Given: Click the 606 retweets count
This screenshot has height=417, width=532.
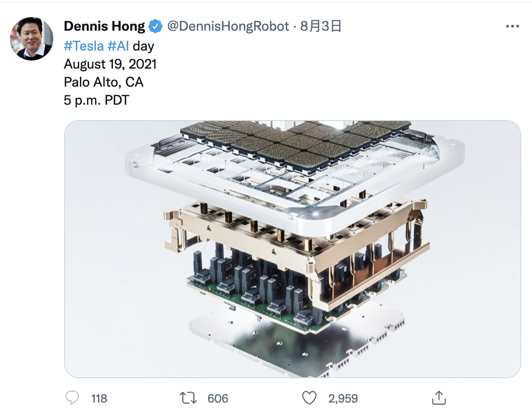Looking at the screenshot, I should (218, 398).
